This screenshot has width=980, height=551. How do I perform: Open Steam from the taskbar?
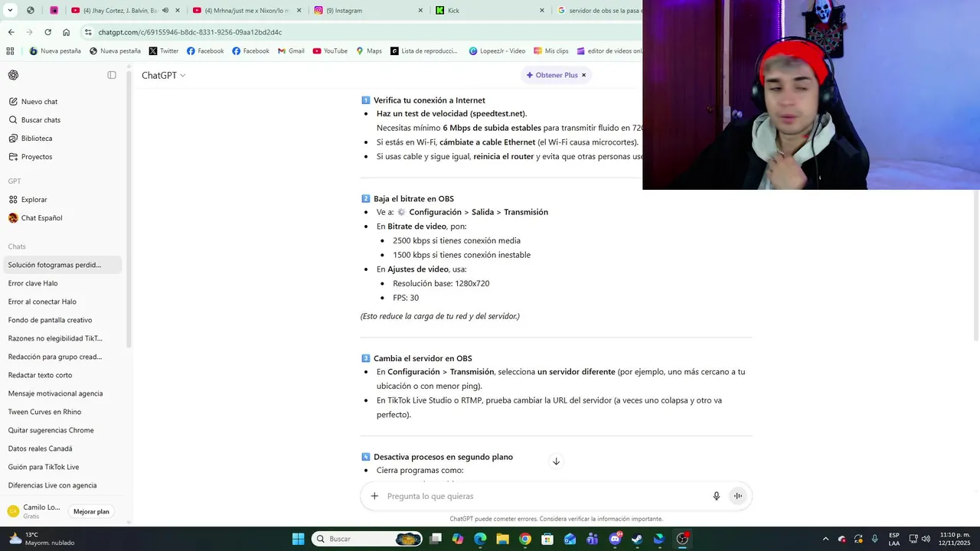[637, 539]
